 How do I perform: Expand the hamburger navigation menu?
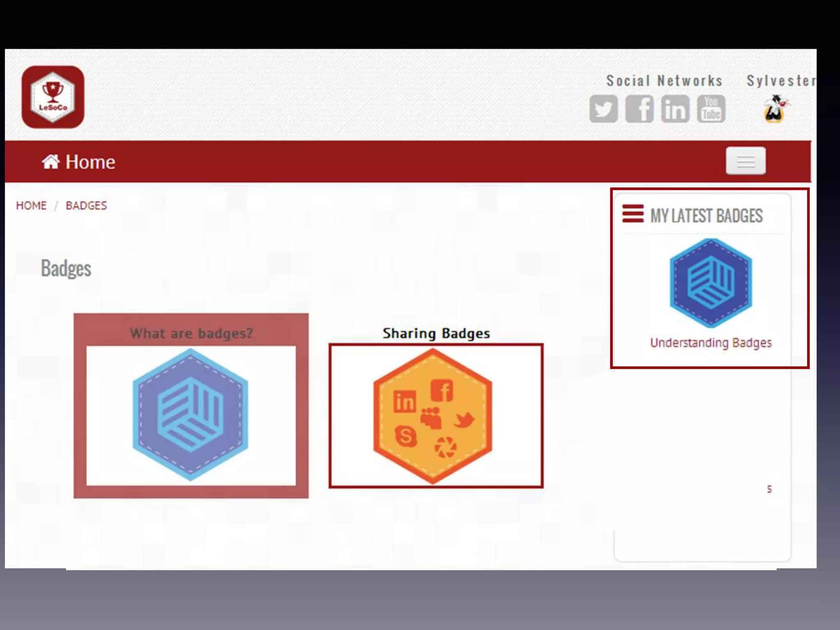[745, 161]
